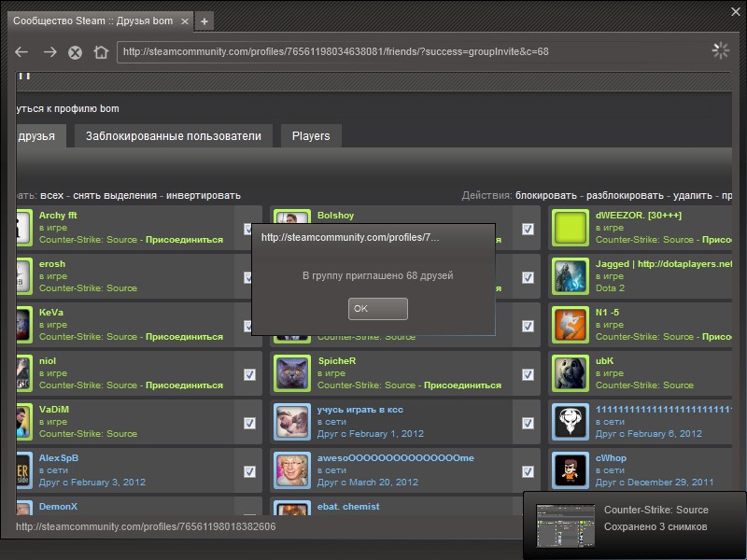The height and width of the screenshot is (560, 747).
Task: Stop page loading with the X icon
Action: [x=75, y=52]
